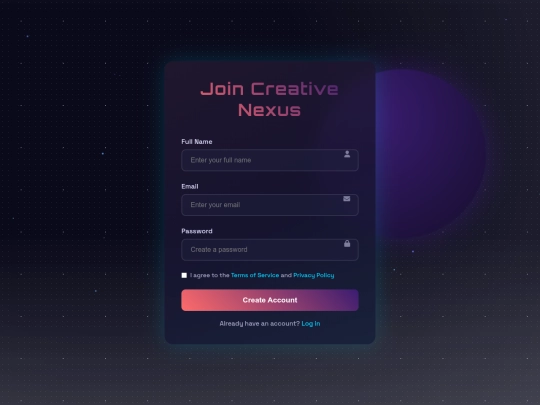Click the Email field label
Screen dimensions: 540x405
pos(190,186)
